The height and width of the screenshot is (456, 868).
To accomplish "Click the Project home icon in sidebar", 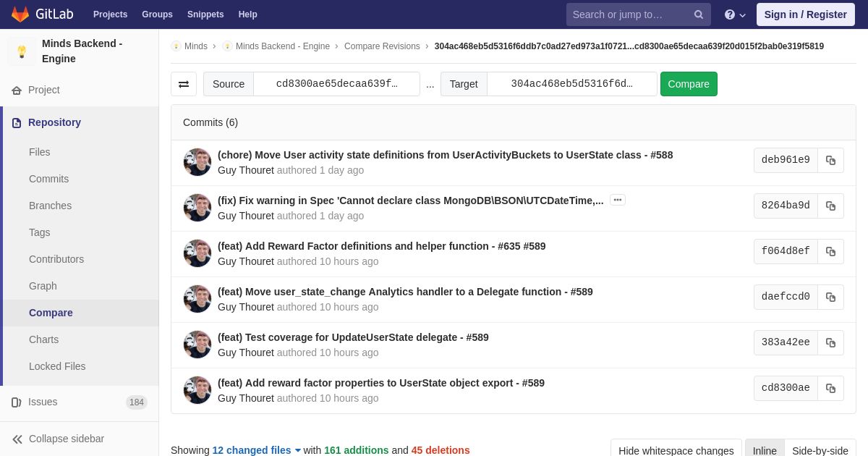I will coord(17,90).
